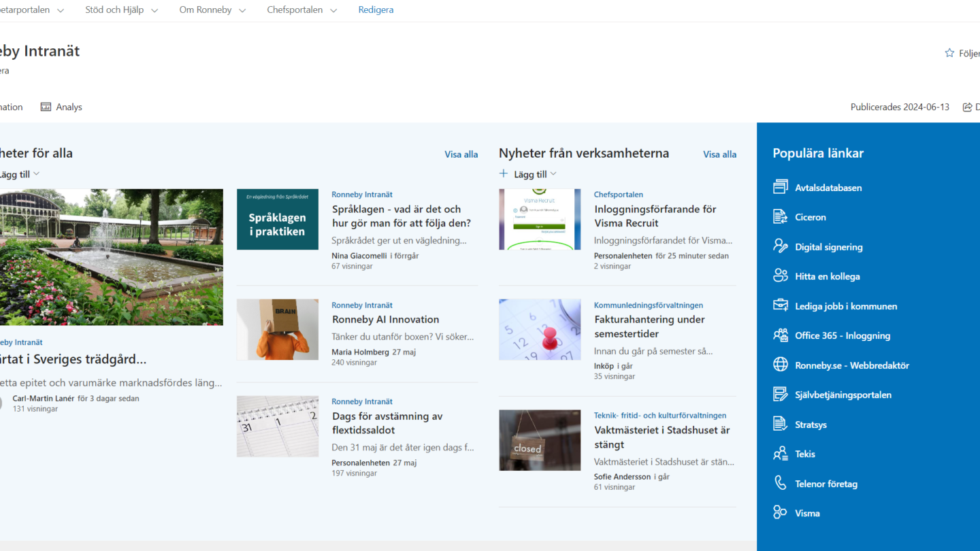
Task: Click the globe icon for Ronneby.se - Webbredaktör
Action: [x=780, y=365]
